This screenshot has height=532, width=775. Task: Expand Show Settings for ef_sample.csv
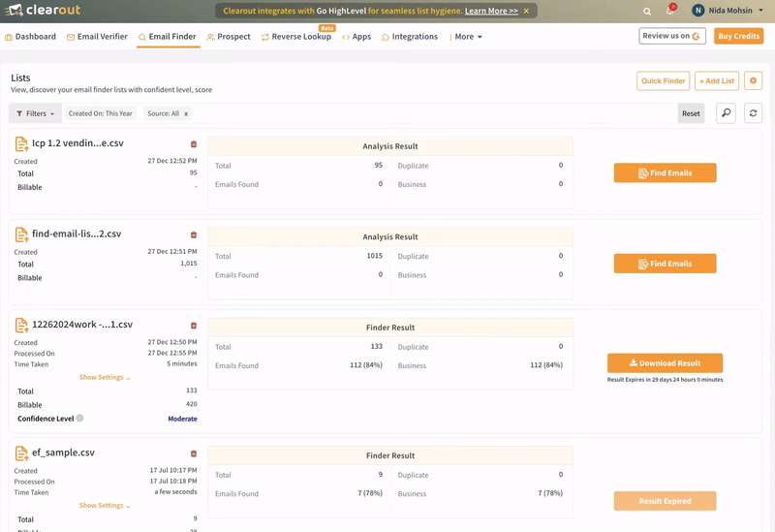click(x=105, y=505)
